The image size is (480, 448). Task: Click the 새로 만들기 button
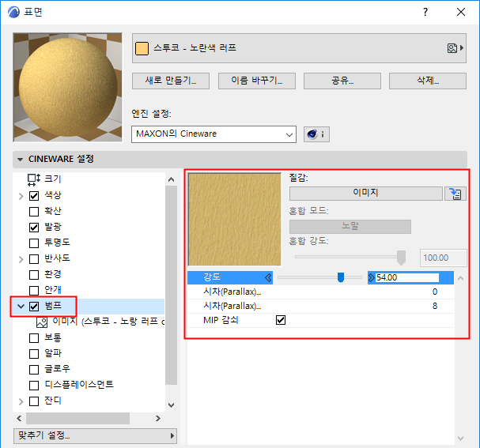[x=171, y=81]
